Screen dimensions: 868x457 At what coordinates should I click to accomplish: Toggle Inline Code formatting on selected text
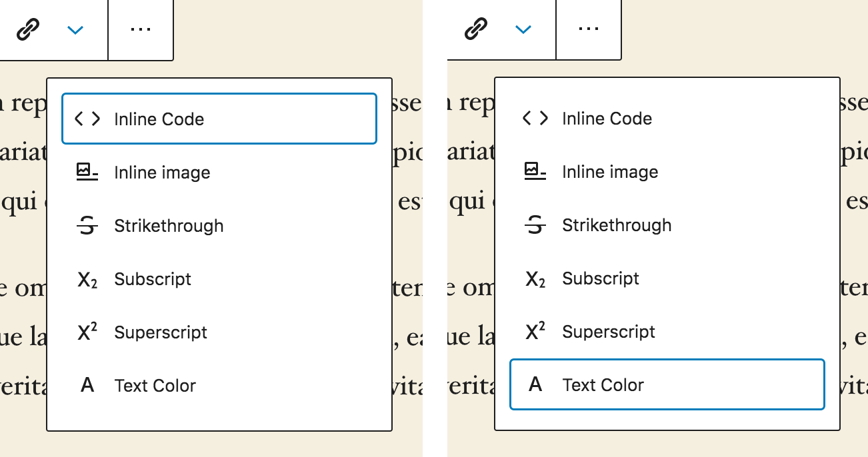(158, 119)
